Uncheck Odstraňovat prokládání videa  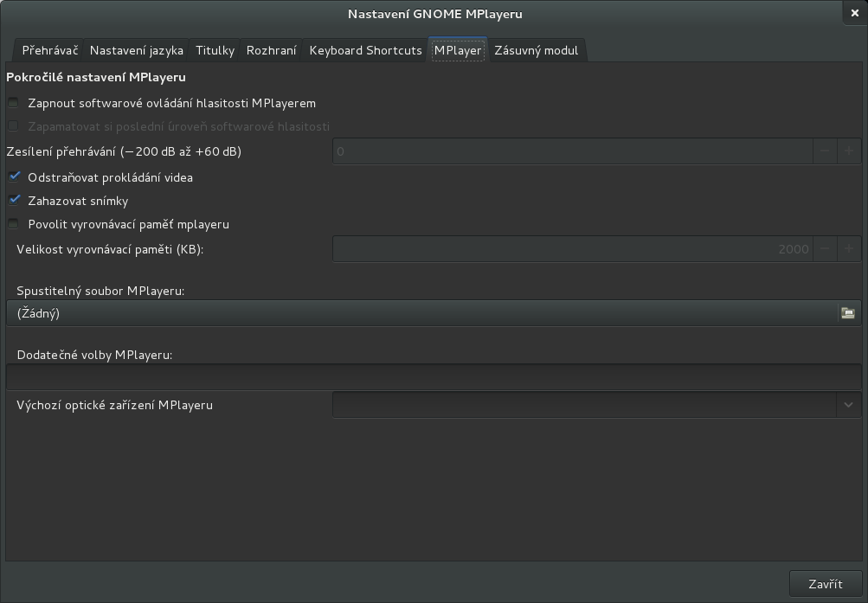pos(13,177)
